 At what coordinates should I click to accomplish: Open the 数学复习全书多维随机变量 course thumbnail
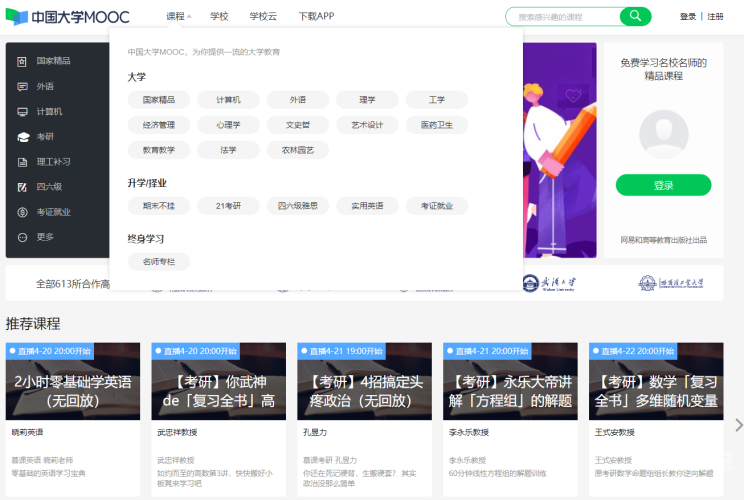(x=656, y=381)
